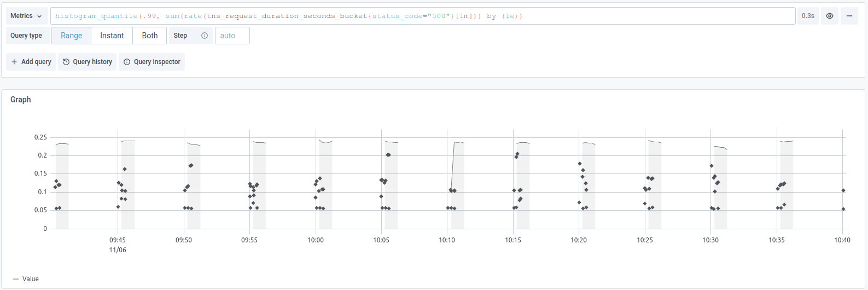Click the Query history clock icon

[x=66, y=62]
